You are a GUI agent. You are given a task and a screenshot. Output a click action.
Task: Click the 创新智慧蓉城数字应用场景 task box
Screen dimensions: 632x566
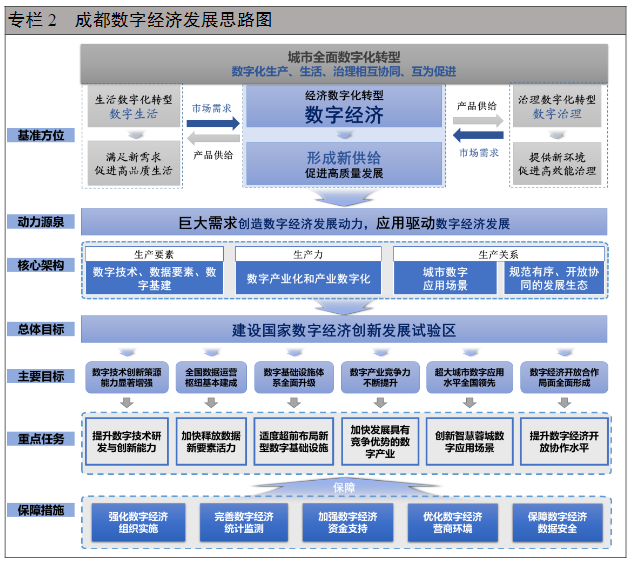(470, 443)
